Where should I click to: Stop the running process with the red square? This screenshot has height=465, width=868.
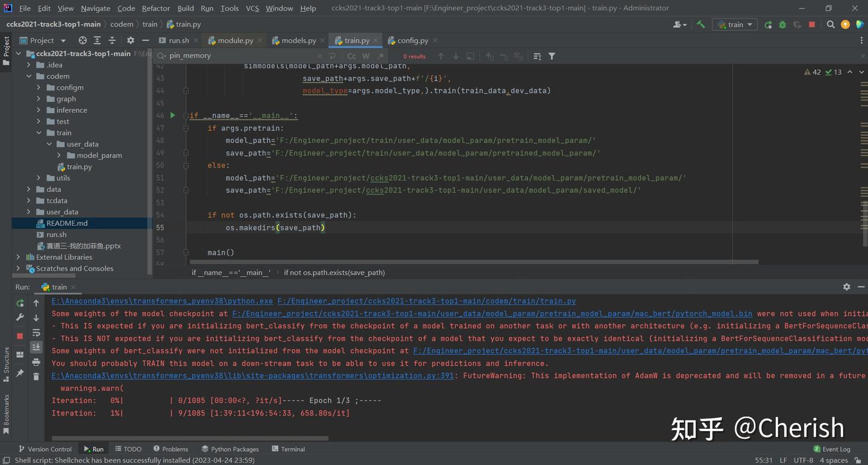(x=811, y=24)
